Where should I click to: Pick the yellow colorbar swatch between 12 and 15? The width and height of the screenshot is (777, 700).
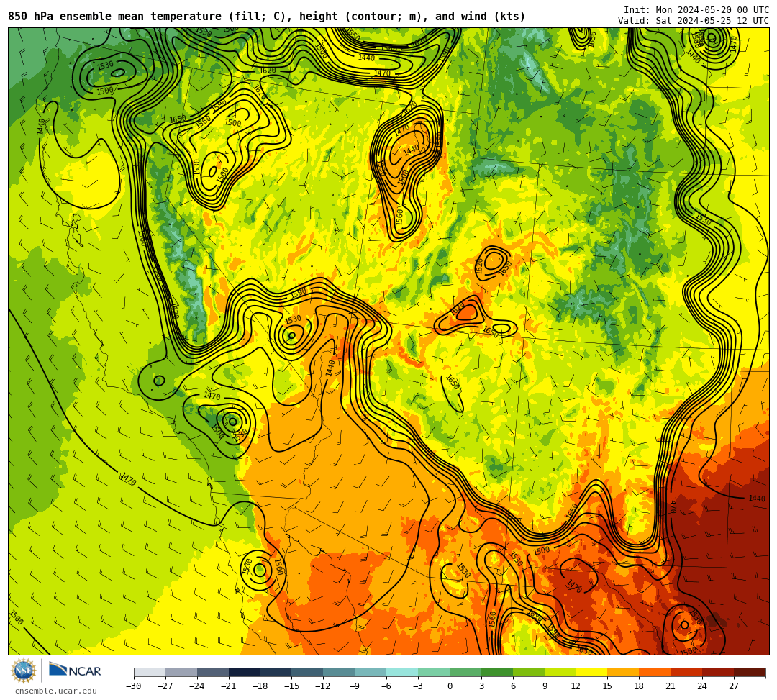592,672
